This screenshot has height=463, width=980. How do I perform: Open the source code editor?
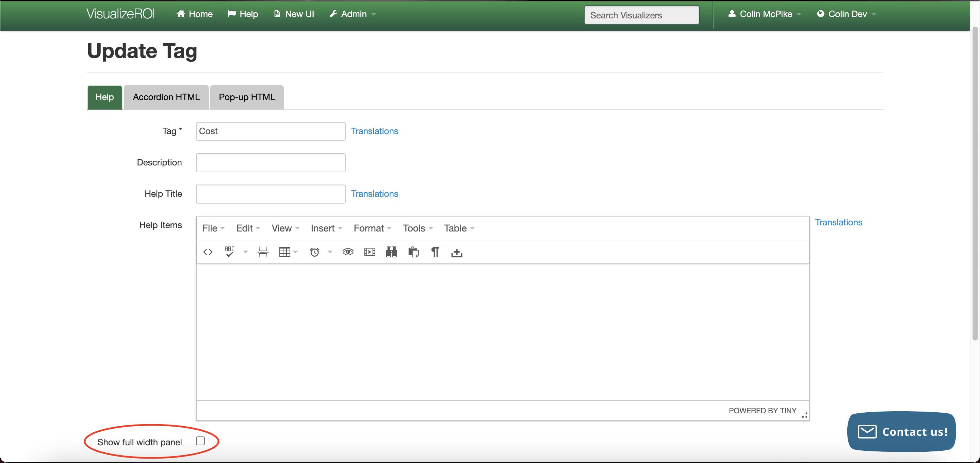(208, 252)
